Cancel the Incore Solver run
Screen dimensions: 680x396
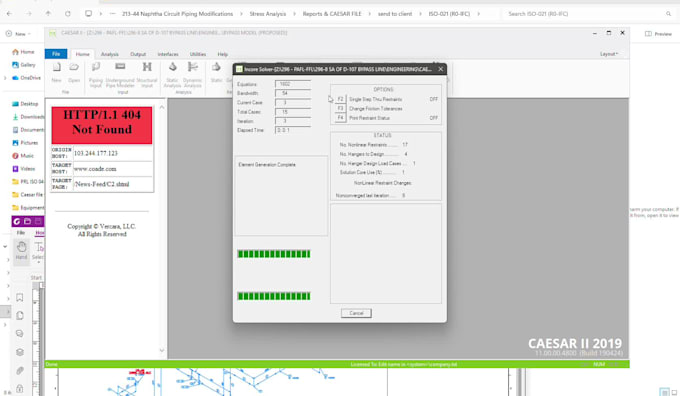coord(356,313)
